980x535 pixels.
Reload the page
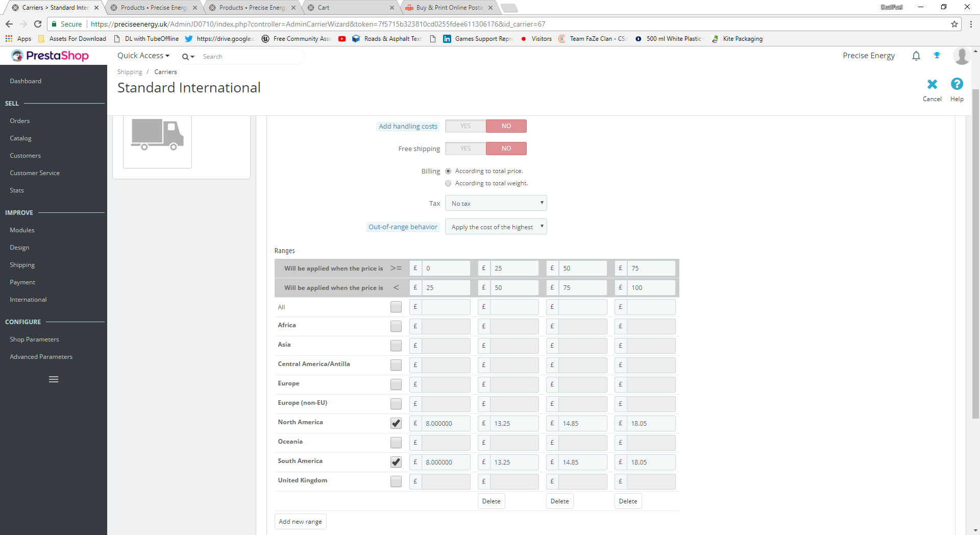click(38, 24)
